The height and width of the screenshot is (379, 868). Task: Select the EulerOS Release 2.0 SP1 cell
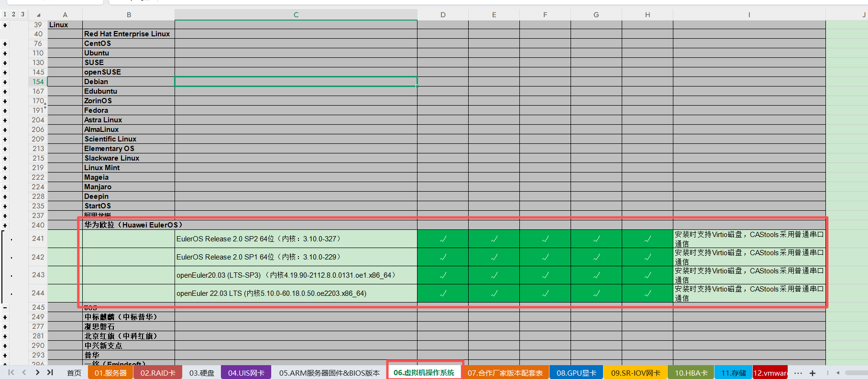pos(296,257)
